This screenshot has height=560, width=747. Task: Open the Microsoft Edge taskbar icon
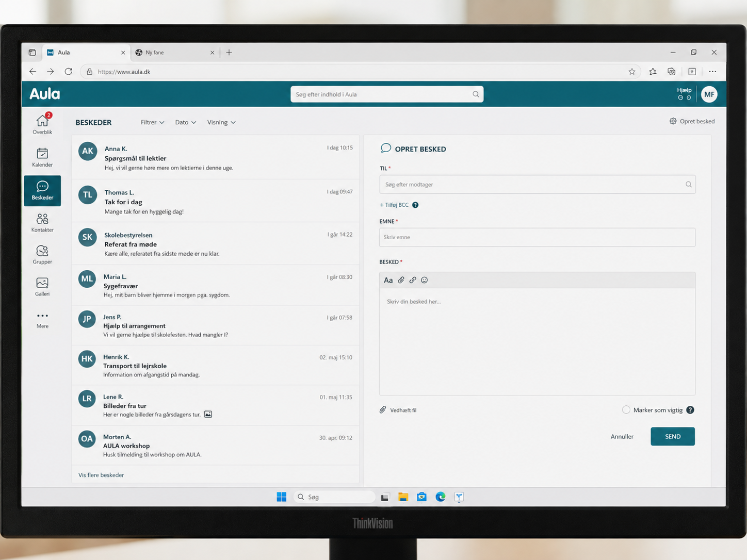click(x=441, y=497)
